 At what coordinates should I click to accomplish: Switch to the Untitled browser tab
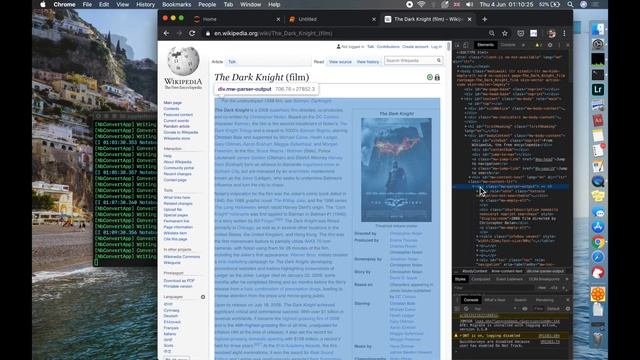click(x=331, y=19)
